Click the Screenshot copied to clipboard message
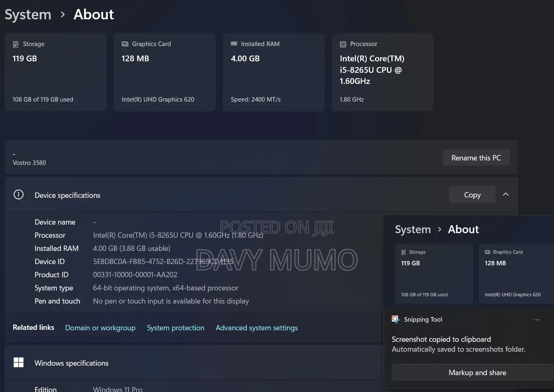Image resolution: width=554 pixels, height=392 pixels. [x=441, y=339]
